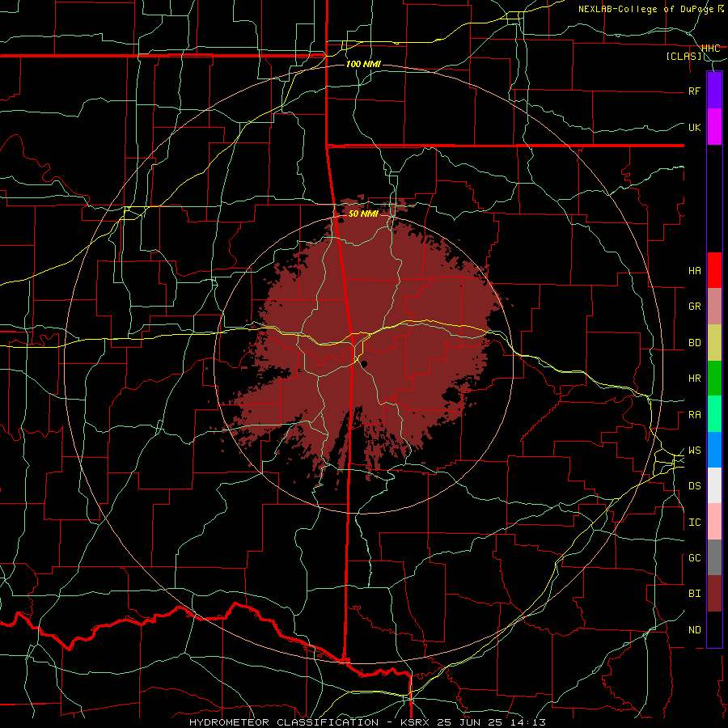Viewport: 728px width, 728px height.
Task: Click the HHC product label
Action: pos(710,49)
